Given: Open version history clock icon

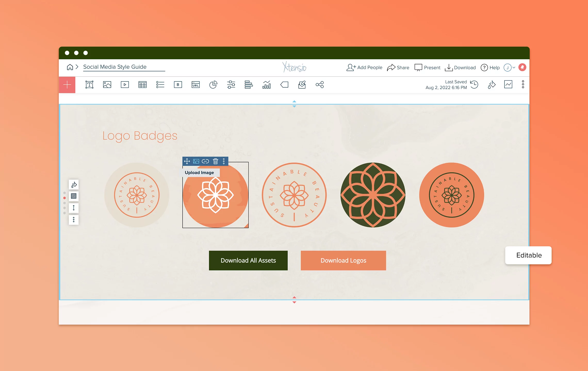Looking at the screenshot, I should (x=474, y=85).
